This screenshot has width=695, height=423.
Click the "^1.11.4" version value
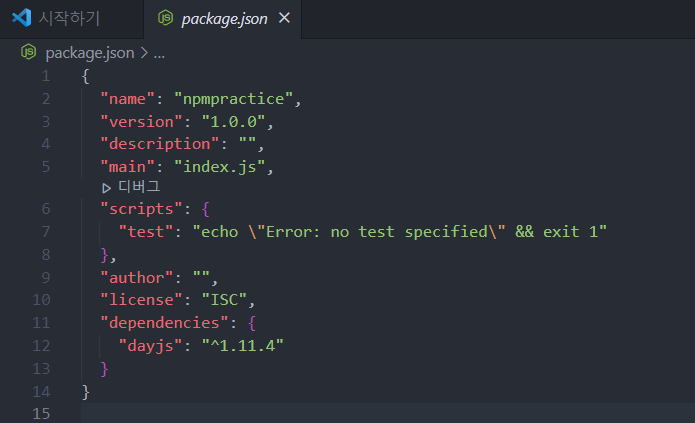click(x=242, y=346)
